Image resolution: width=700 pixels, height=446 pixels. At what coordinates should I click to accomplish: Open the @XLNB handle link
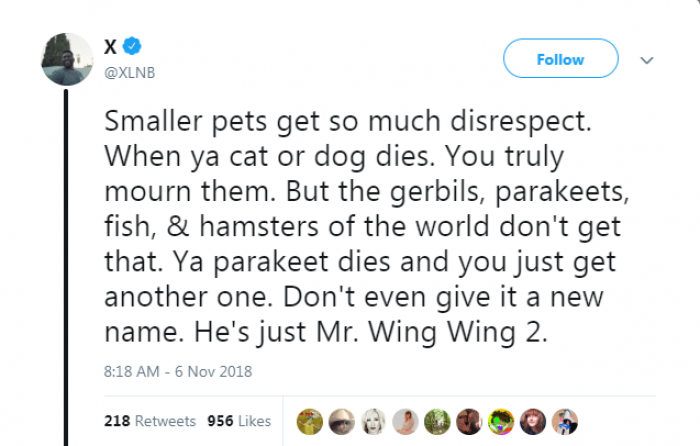pyautogui.click(x=129, y=72)
